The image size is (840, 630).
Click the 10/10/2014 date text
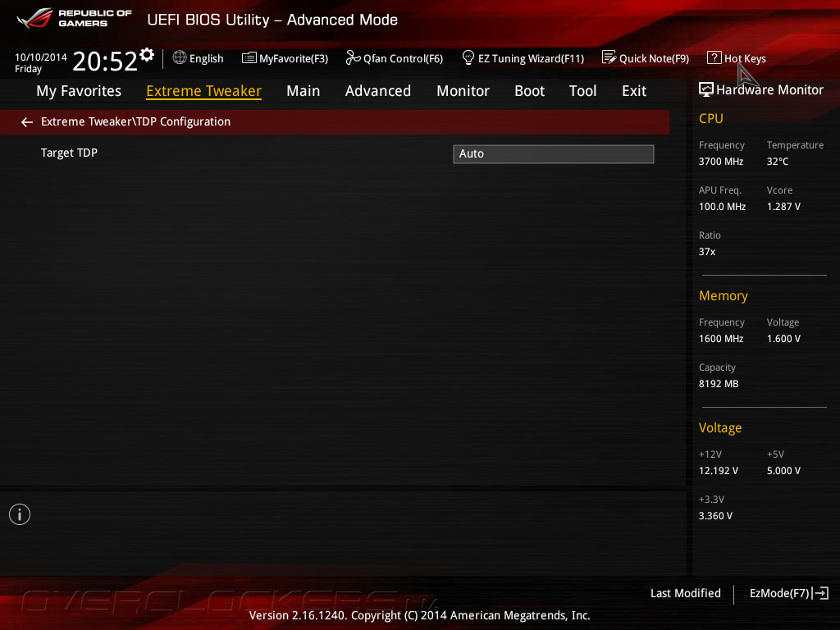[41, 57]
